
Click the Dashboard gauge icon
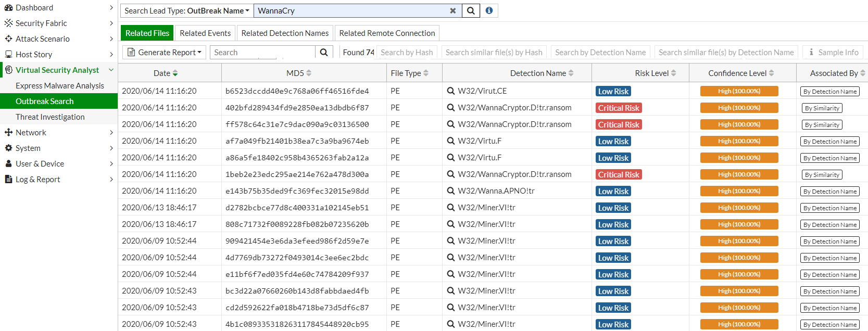coord(8,8)
